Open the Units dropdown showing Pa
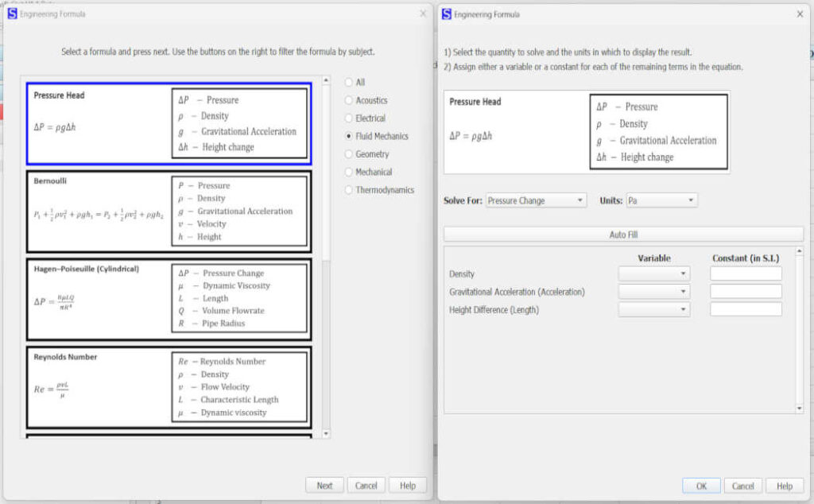 [661, 201]
